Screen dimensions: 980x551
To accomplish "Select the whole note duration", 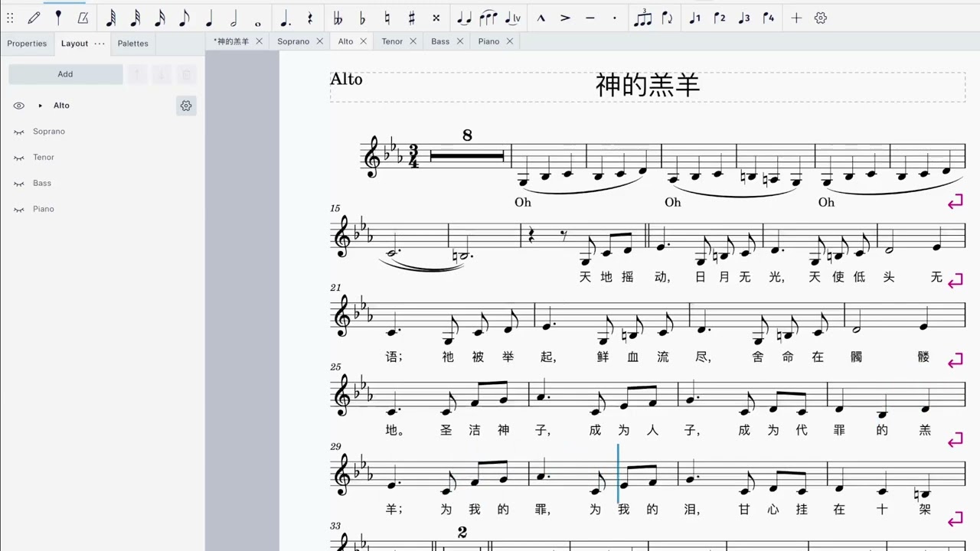I will tap(258, 24).
